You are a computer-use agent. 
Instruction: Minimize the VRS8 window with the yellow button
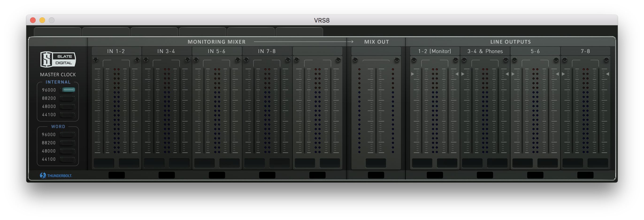coord(42,20)
